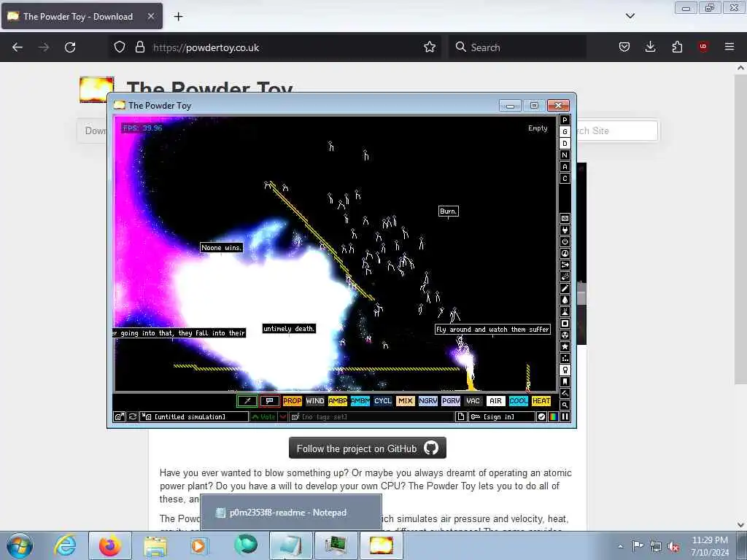Viewport: 747px width, 560px height.
Task: Expand Firefox list all tabs chevron
Action: (630, 16)
